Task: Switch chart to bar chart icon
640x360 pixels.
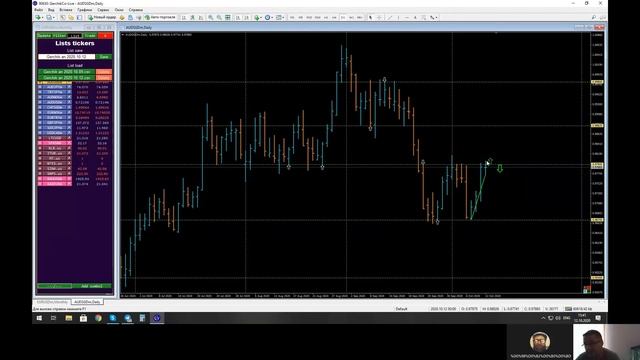Action: click(183, 18)
